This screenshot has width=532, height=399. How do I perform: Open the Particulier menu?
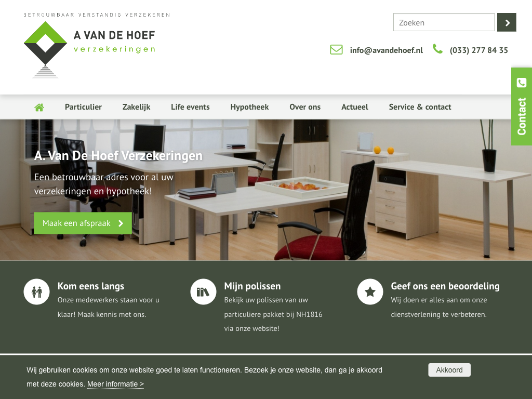pos(83,107)
